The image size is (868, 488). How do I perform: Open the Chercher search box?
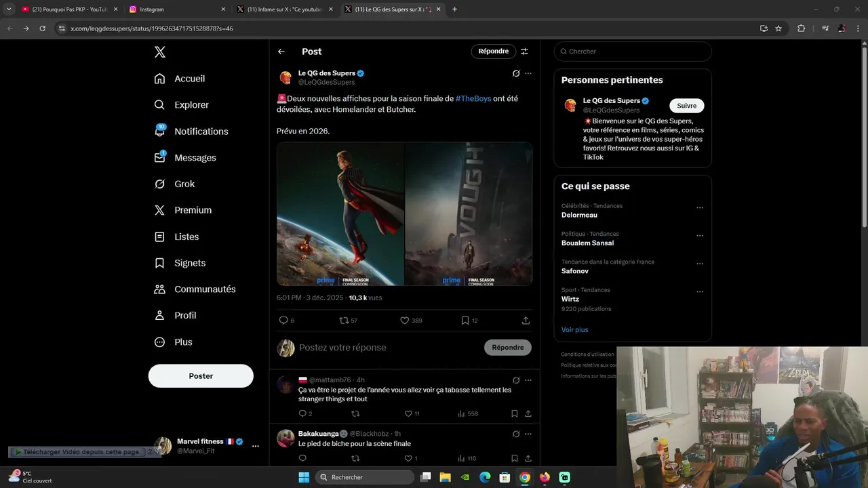tap(633, 52)
